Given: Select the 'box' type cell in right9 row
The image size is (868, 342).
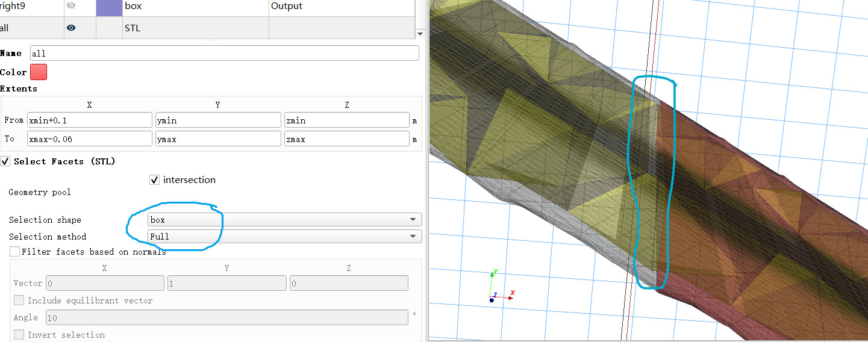Looking at the screenshot, I should pos(195,6).
